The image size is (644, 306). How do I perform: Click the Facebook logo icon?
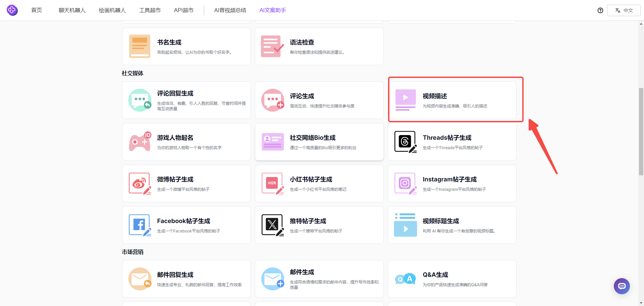pos(140,225)
